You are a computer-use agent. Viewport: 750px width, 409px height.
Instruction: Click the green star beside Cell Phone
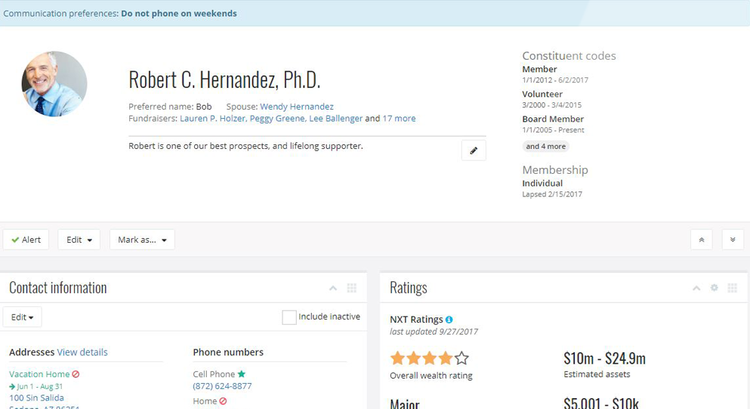(x=241, y=374)
